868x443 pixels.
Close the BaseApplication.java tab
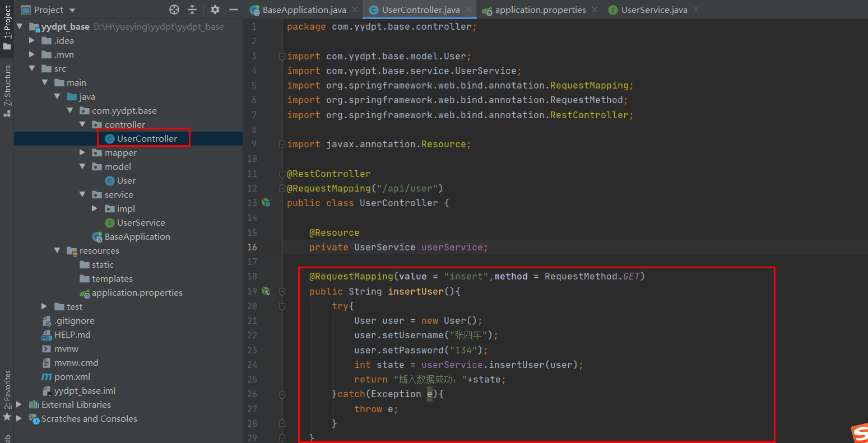point(355,10)
